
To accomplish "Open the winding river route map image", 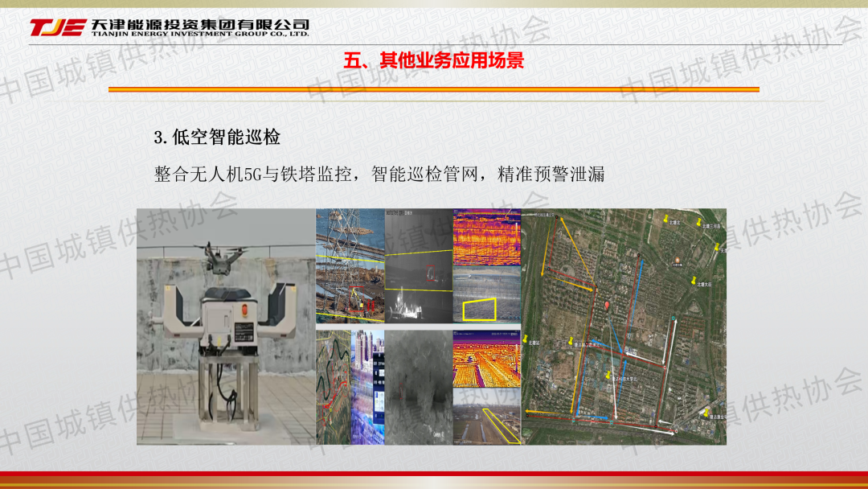I will pyautogui.click(x=333, y=386).
